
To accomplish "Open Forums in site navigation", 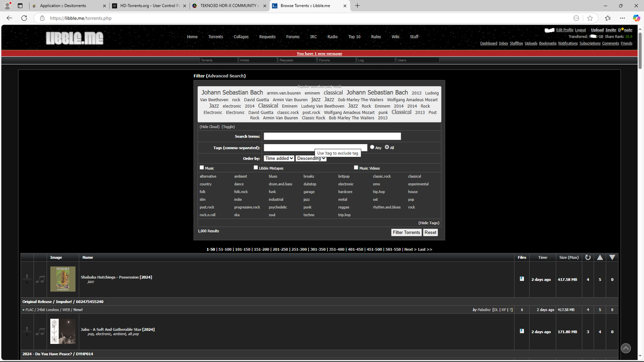I will click(x=293, y=37).
